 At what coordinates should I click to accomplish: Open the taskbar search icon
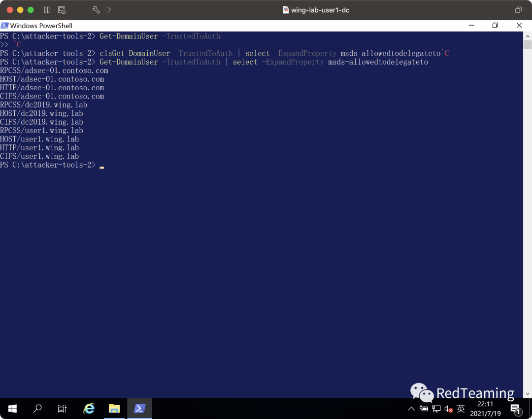[37, 409]
